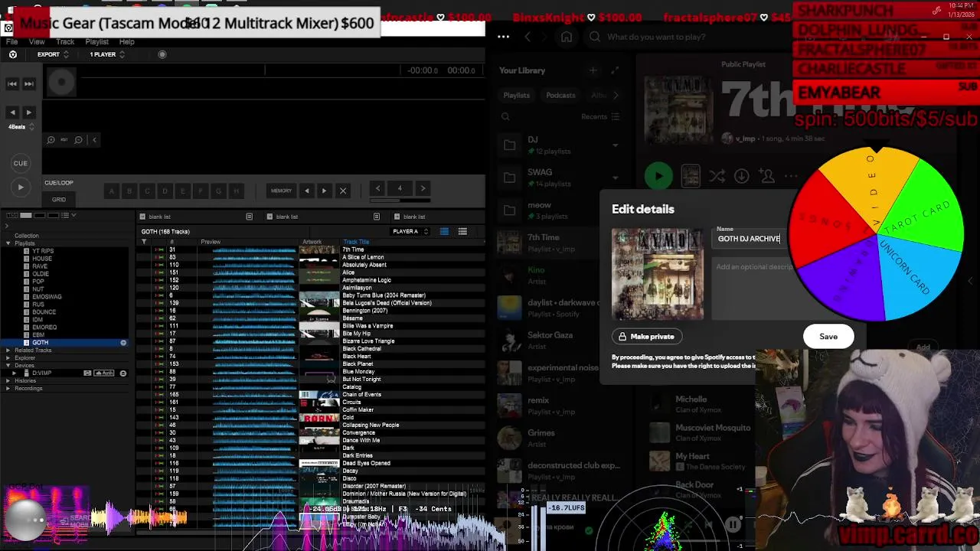
Task: Step playback forward with right arrow
Action: coord(28,112)
